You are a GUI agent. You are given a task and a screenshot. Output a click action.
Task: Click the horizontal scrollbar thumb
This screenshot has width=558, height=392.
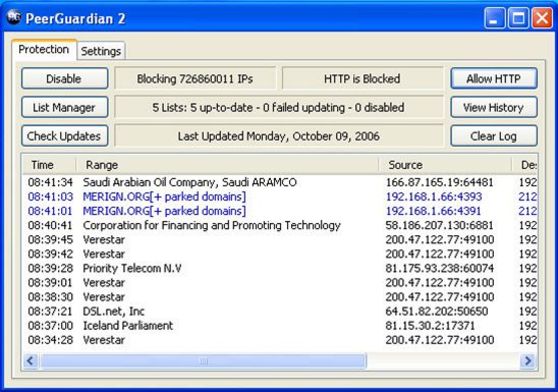(x=203, y=361)
